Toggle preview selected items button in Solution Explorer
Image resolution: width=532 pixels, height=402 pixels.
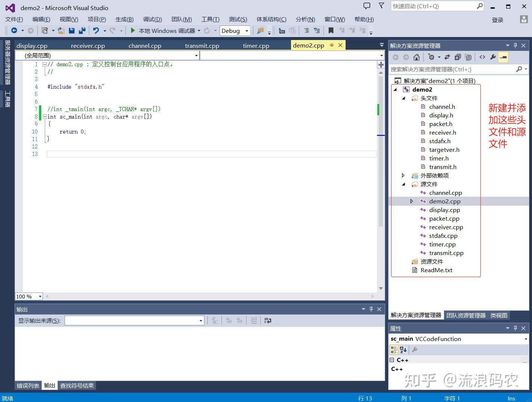tap(503, 57)
